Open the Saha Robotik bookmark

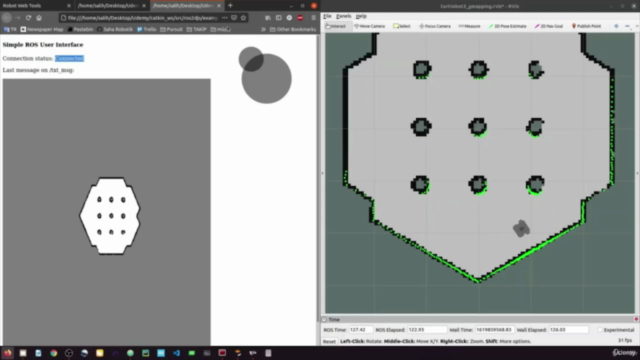[x=115, y=29]
